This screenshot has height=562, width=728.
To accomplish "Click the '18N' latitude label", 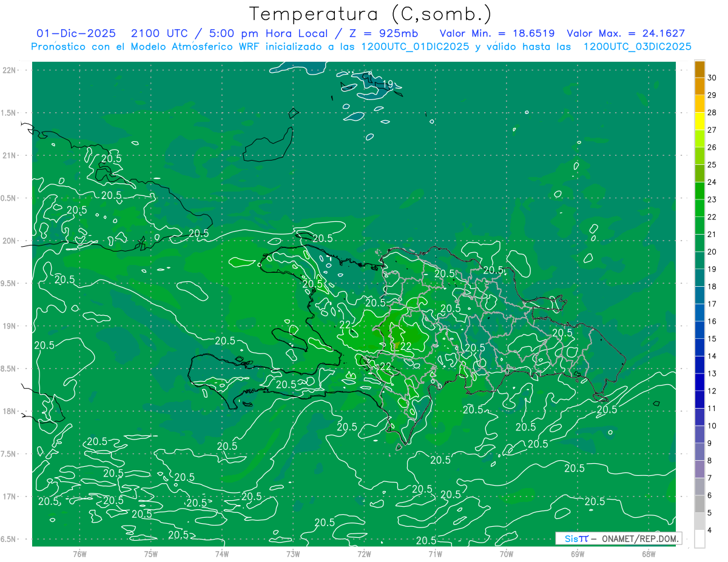I will 10,412.
